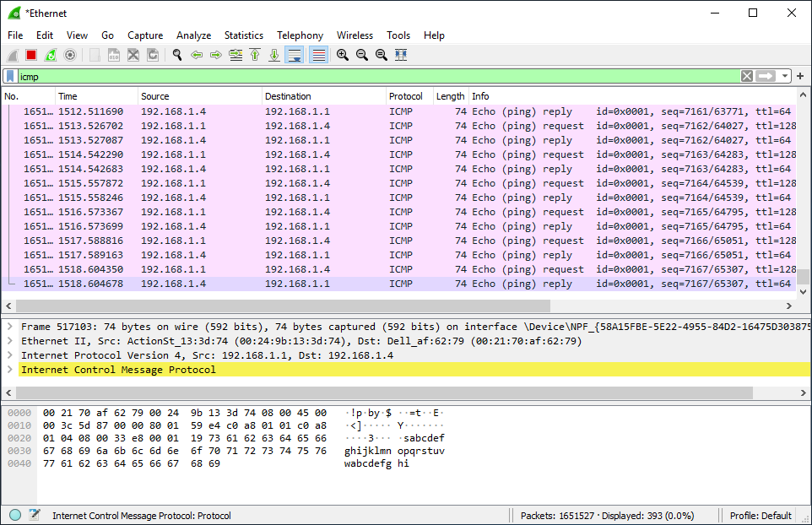Screen dimensions: 812x525
Task: Click the close capture file icon
Action: [133, 55]
